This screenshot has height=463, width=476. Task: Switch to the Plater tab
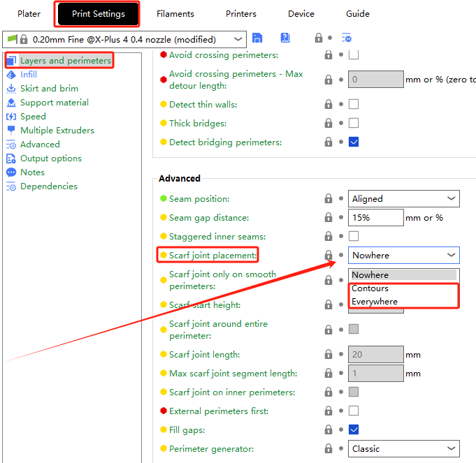click(29, 14)
